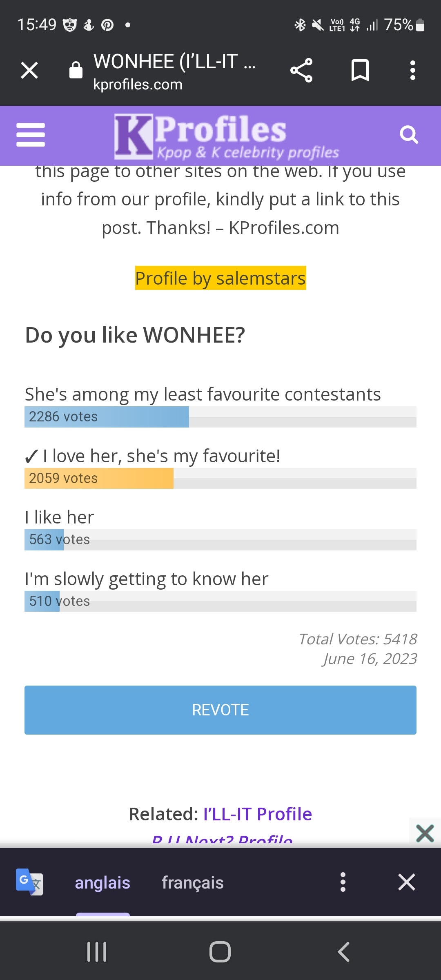
Task: Open the KProfiles search
Action: (x=409, y=134)
